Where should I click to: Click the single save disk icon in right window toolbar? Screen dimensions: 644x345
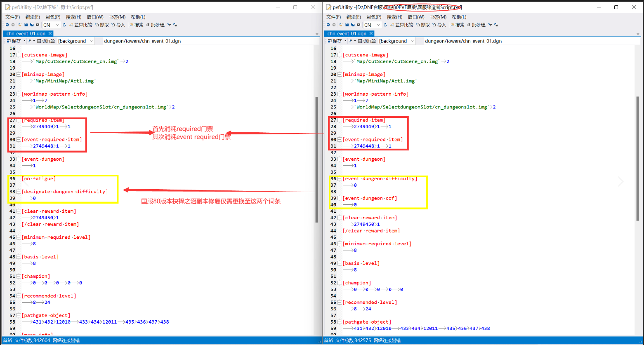click(x=347, y=25)
